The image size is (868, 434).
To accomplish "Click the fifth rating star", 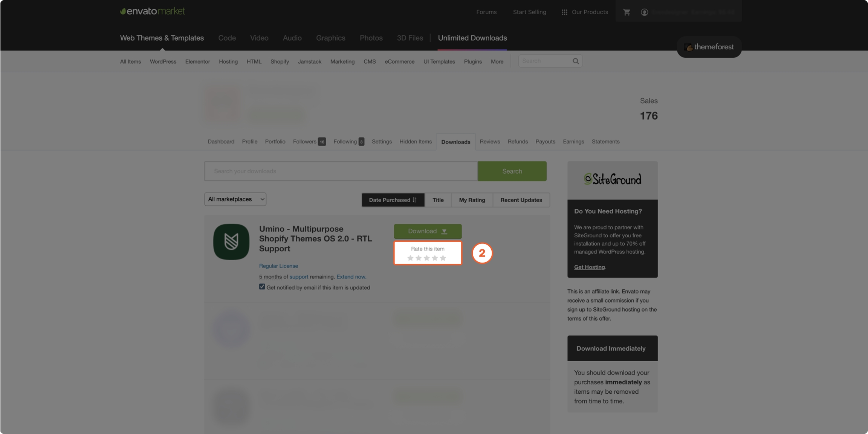I will [x=443, y=258].
